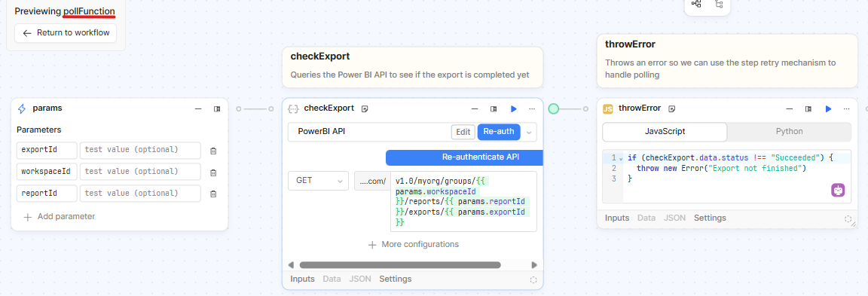
Task: Click right arrow of checkExport horizontal scrollbar
Action: (534, 265)
